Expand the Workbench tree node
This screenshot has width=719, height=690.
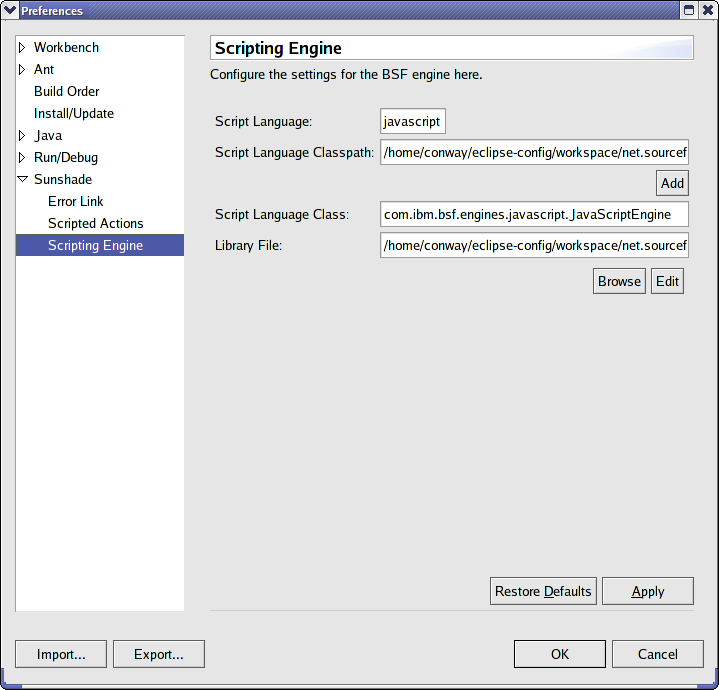pos(23,48)
